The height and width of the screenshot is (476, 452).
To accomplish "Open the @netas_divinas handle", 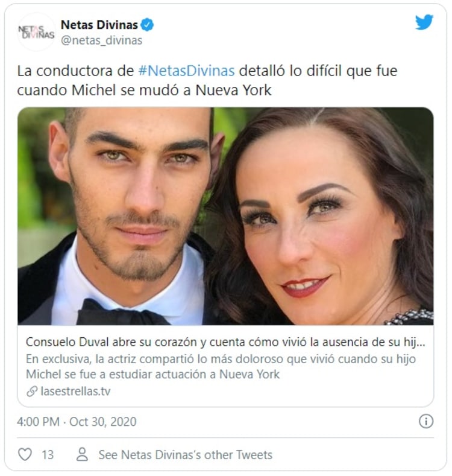I will click(101, 40).
